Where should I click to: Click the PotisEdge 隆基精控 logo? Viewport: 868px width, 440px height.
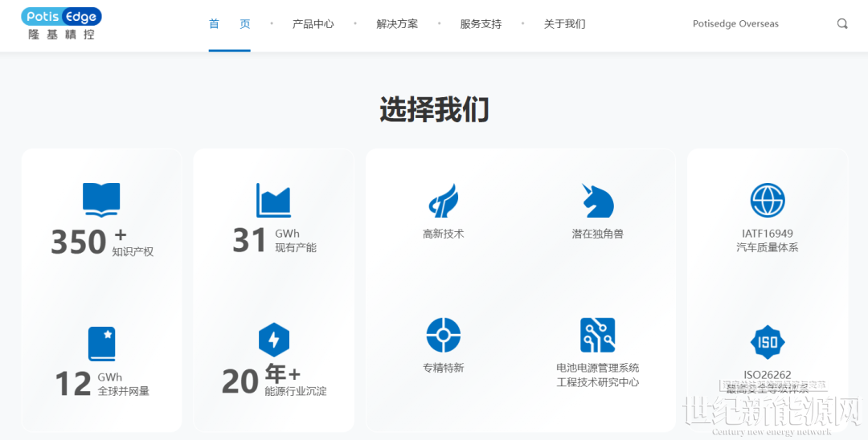62,23
